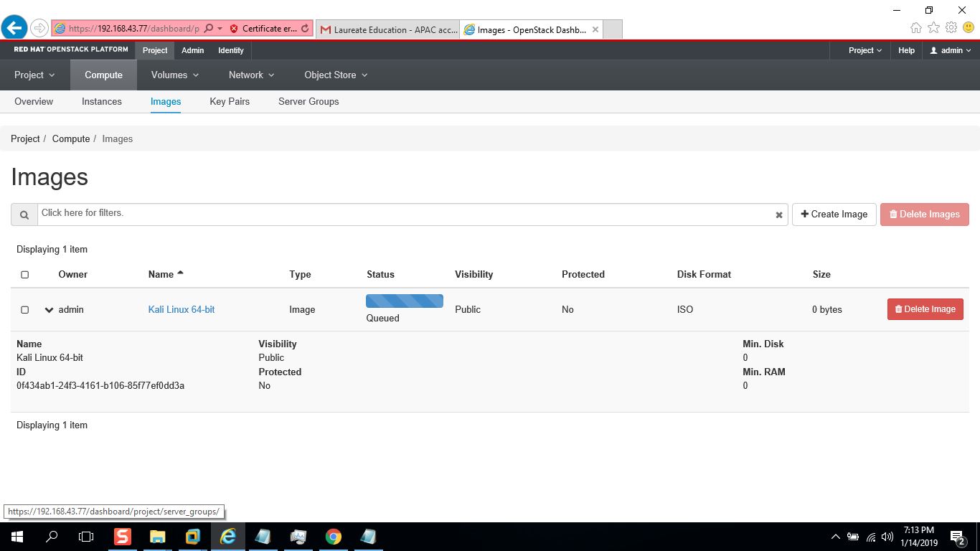The height and width of the screenshot is (551, 980).
Task: Select the Images sub-tab
Action: click(x=166, y=101)
